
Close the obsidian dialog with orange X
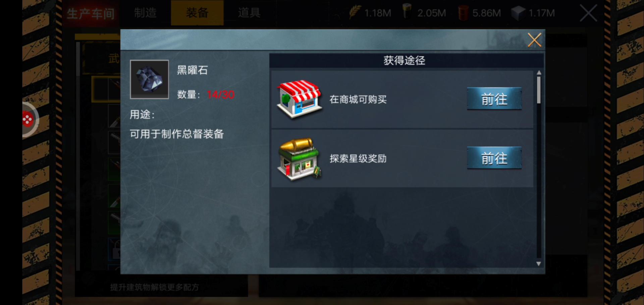coord(534,40)
